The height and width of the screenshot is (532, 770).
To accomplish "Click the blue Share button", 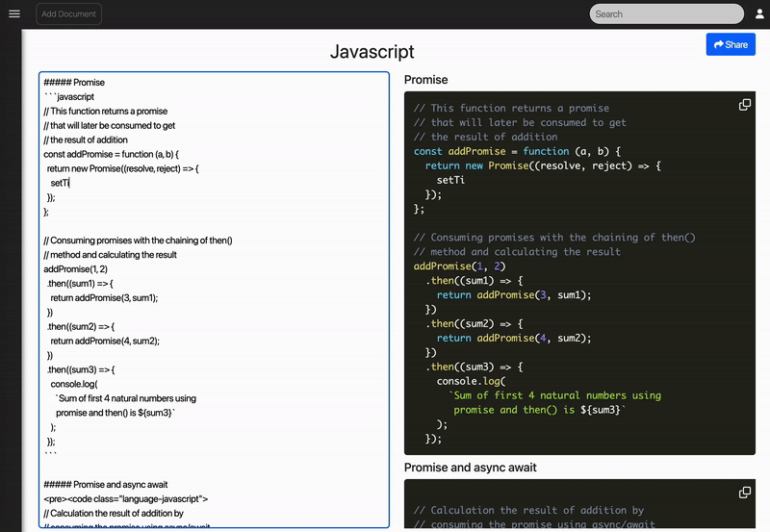I will pyautogui.click(x=731, y=44).
